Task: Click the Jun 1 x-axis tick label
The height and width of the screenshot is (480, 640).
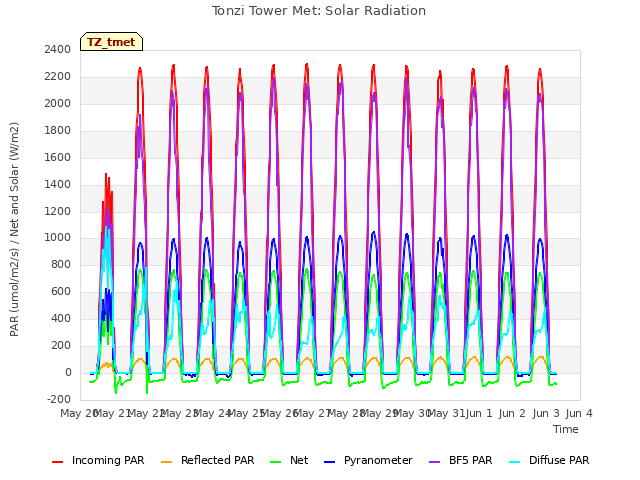Action: [479, 413]
